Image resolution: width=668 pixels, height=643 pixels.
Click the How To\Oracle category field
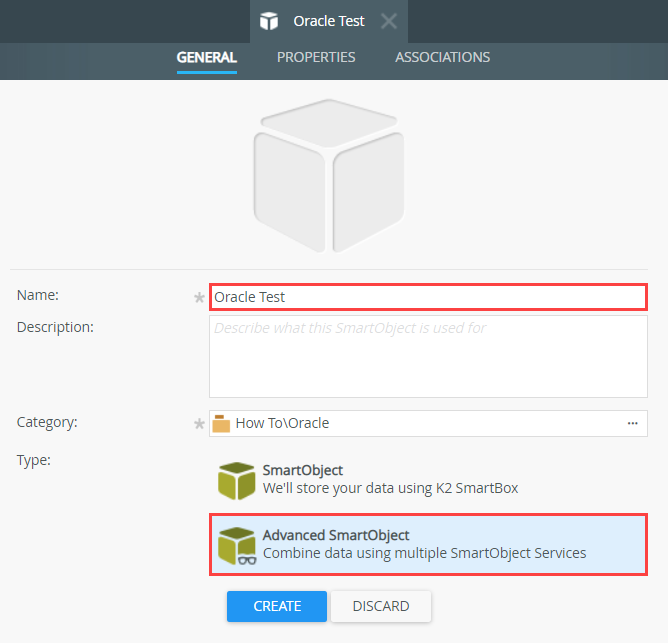[428, 423]
